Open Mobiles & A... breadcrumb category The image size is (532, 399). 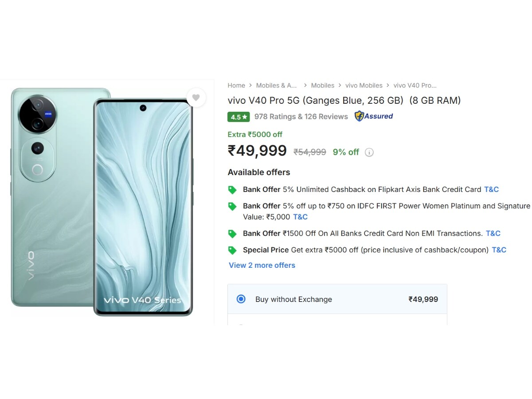pyautogui.click(x=276, y=86)
